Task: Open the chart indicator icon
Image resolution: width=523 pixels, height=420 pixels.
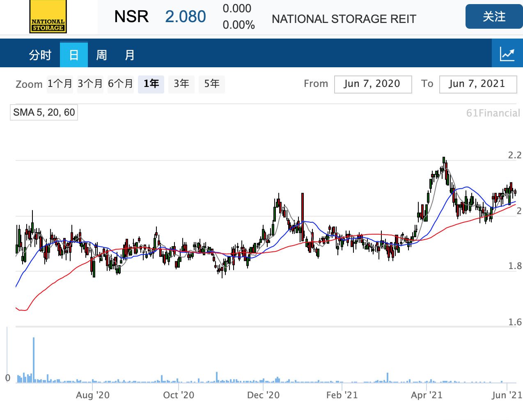Action: [507, 54]
